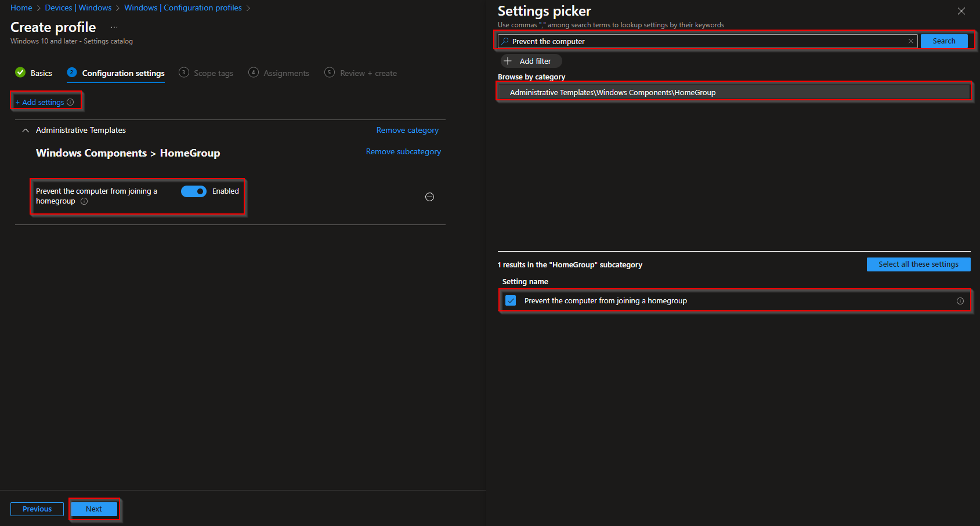Click the Add filter plus icon

[x=508, y=61]
